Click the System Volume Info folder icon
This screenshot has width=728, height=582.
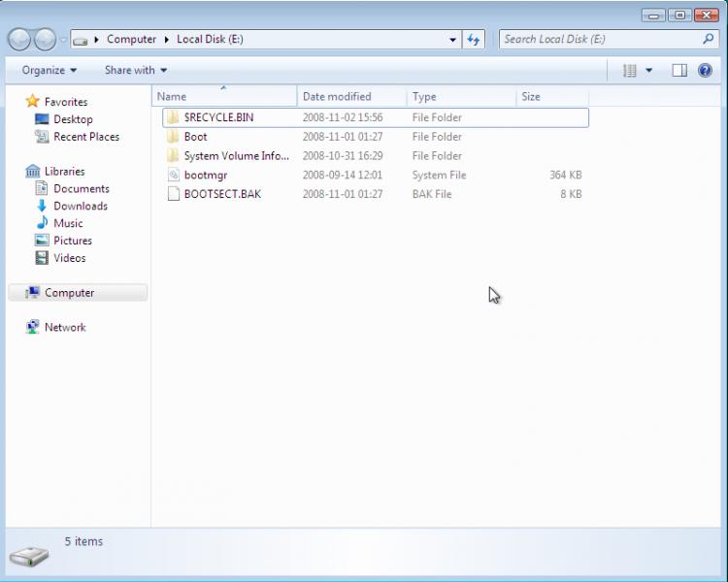point(173,155)
